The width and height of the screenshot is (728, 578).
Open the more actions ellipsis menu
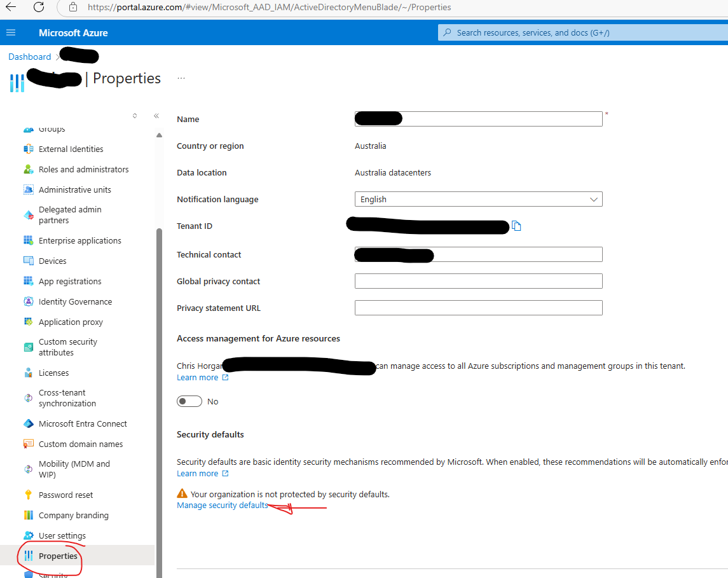pos(181,76)
